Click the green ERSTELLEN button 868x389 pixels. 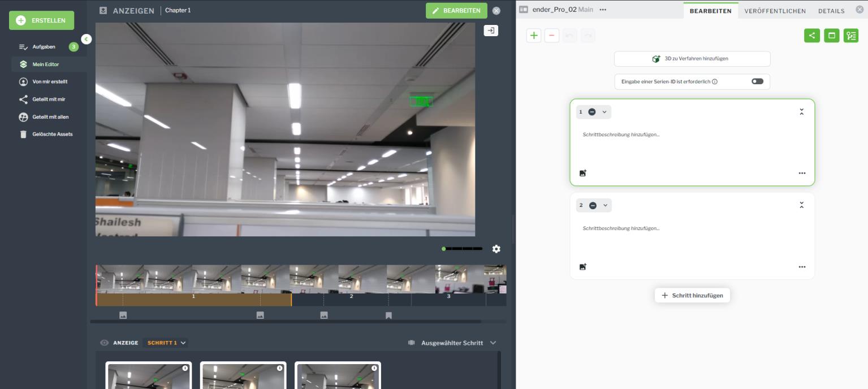pos(41,20)
